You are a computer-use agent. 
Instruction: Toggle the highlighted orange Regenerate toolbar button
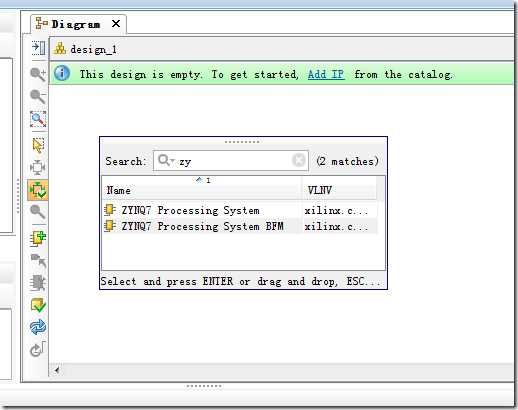pyautogui.click(x=38, y=190)
